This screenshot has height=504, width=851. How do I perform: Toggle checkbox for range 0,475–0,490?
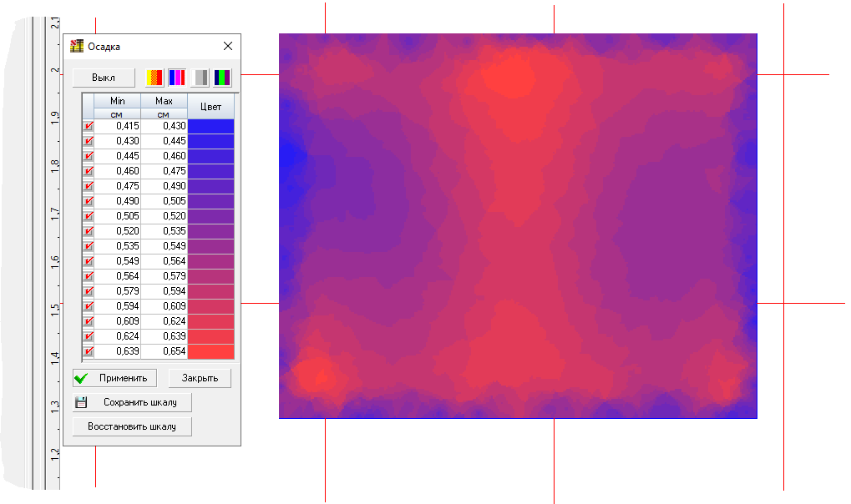coord(88,186)
